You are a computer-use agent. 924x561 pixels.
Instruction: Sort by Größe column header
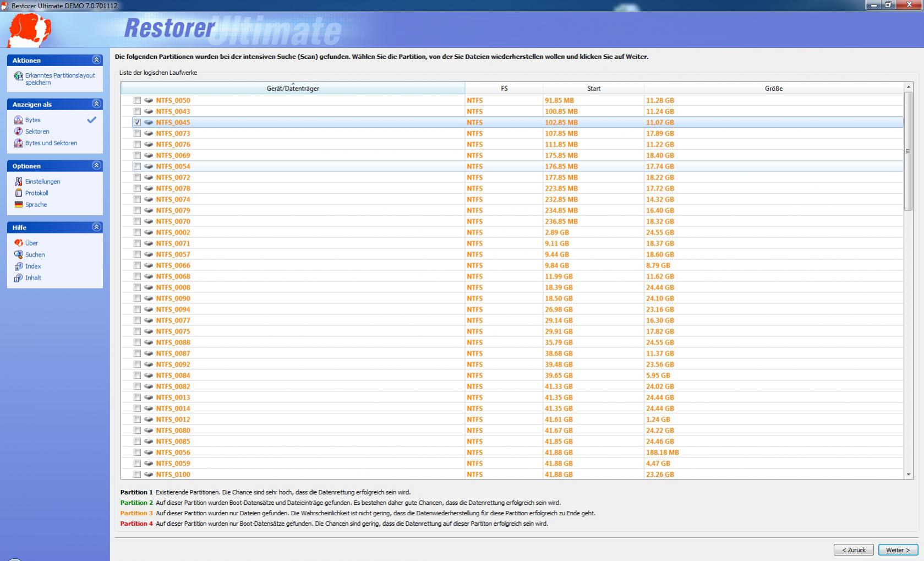774,88
